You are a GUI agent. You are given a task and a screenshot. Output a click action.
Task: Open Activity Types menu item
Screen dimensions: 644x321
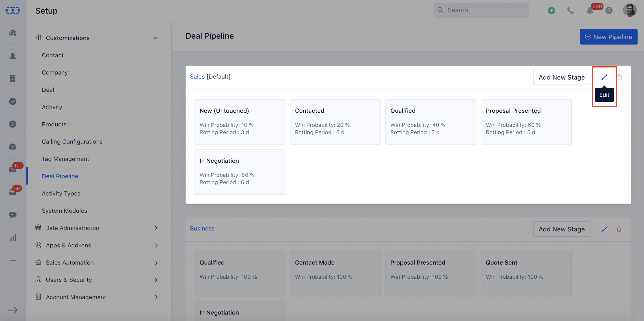point(61,193)
